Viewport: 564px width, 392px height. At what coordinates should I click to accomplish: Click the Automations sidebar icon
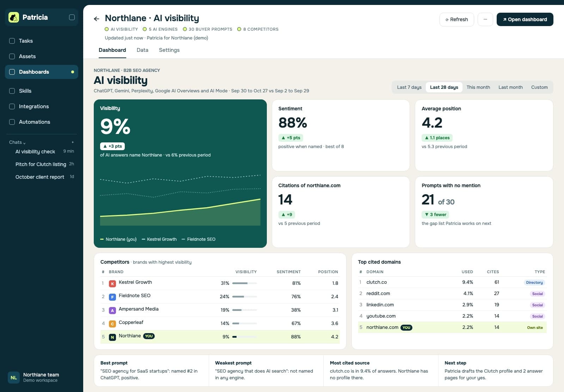point(12,122)
